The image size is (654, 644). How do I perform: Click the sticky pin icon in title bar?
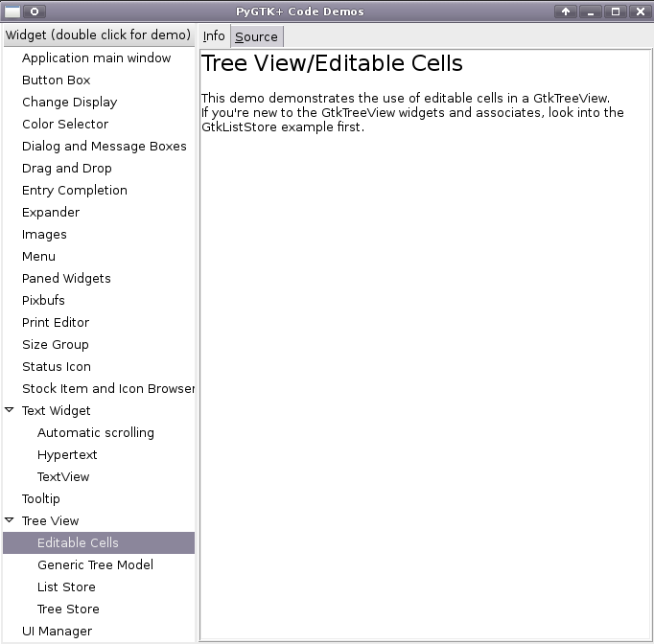pos(34,11)
